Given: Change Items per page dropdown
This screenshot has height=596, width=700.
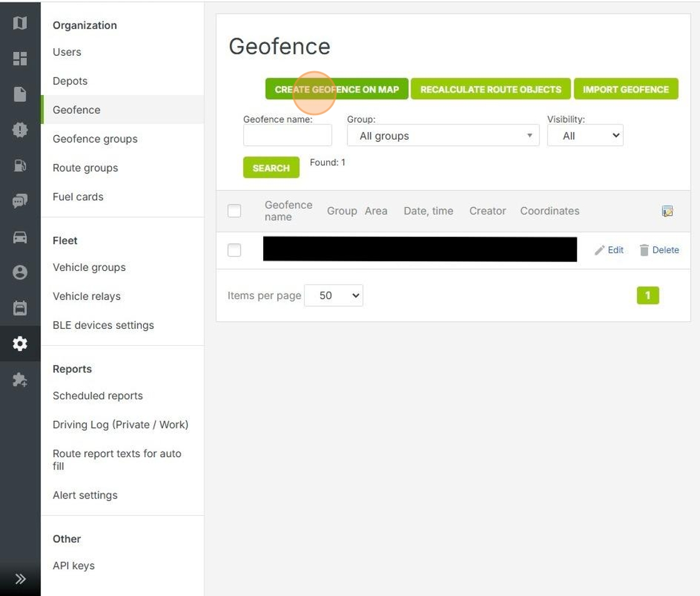Looking at the screenshot, I should [333, 296].
